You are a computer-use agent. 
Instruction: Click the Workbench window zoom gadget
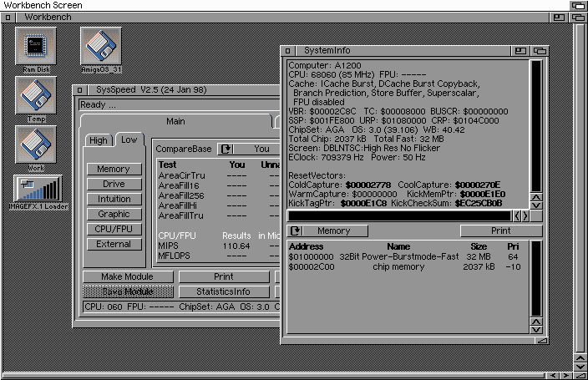point(559,18)
